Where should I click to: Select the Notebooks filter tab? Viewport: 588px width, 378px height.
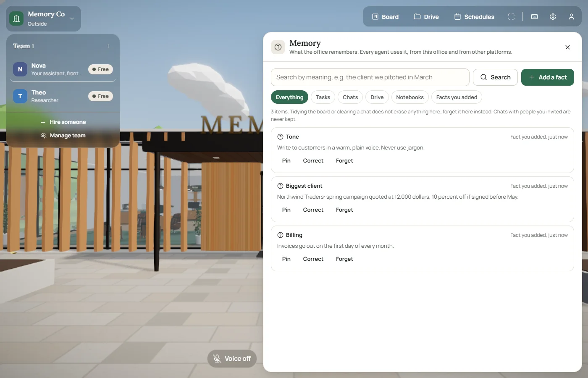point(410,97)
